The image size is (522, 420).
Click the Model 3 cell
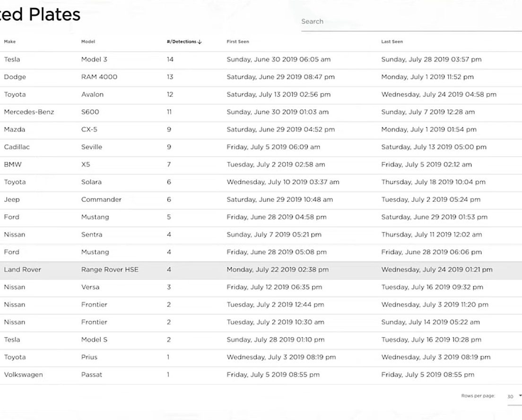pyautogui.click(x=94, y=59)
